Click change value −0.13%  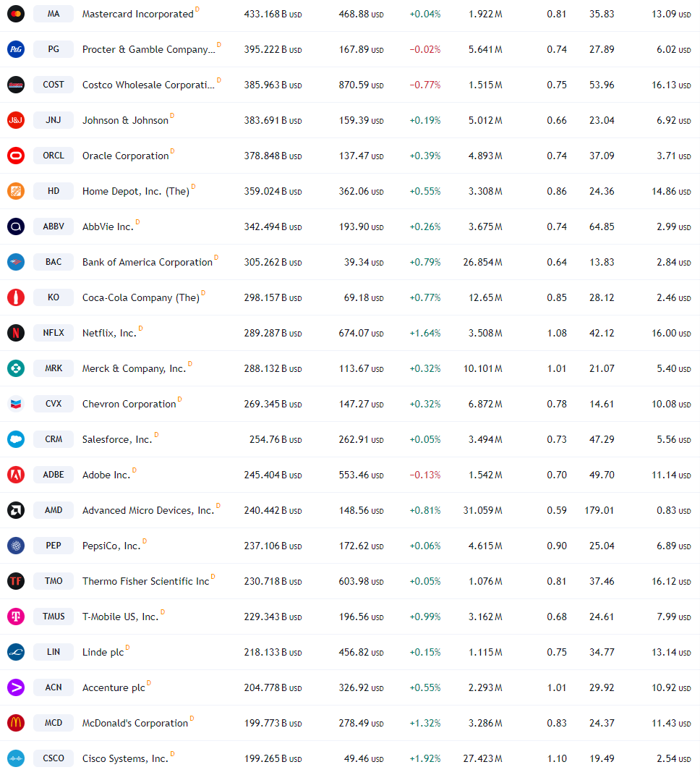(x=424, y=475)
